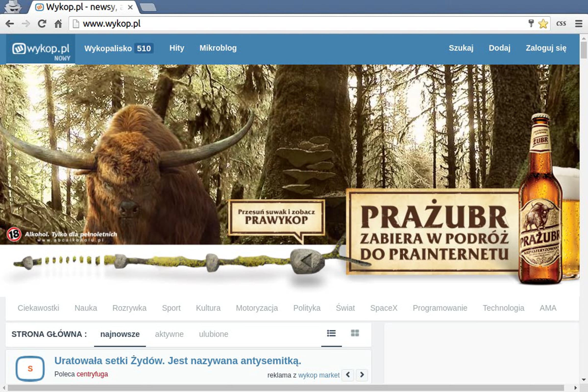
Task: Select the Kultura category
Action: tap(208, 308)
